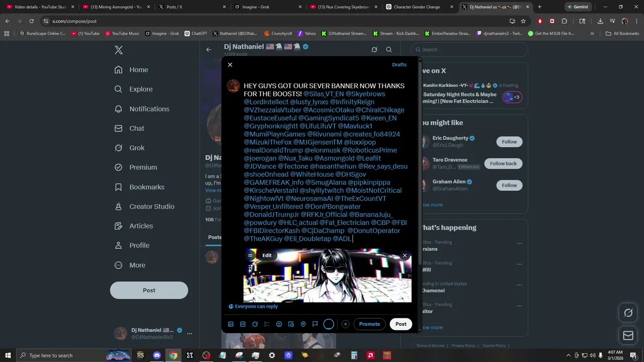Open the emoji picker

pos(279,324)
